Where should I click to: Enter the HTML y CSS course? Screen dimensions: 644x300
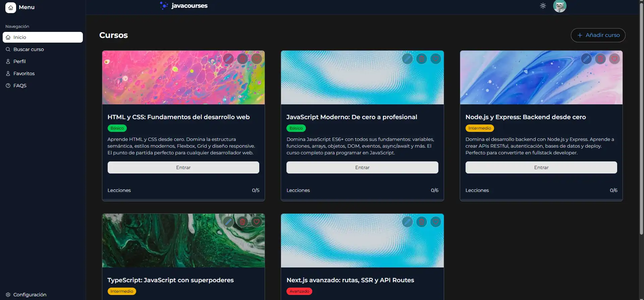[x=183, y=167]
